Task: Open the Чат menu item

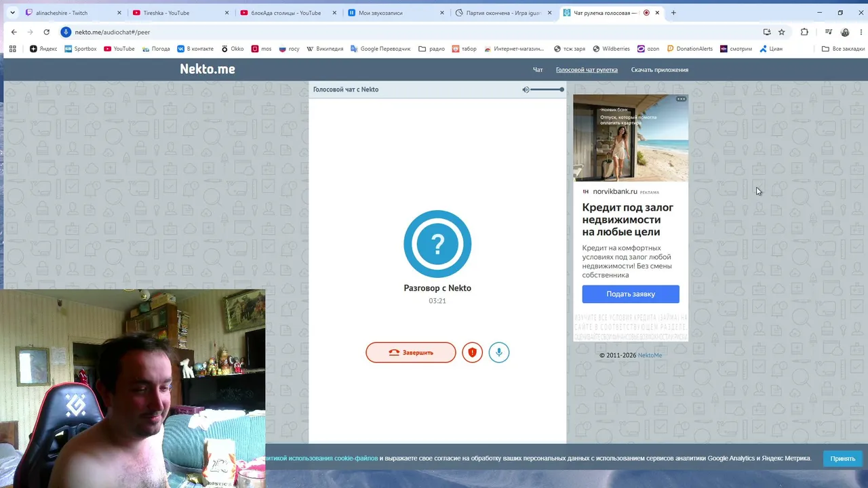Action: click(538, 70)
